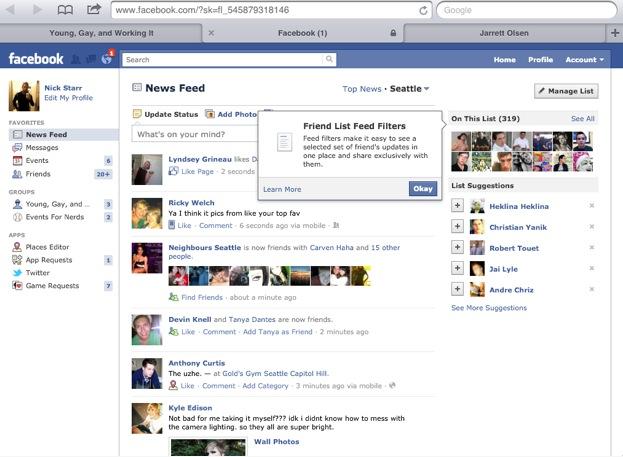Screen dimensions: 623x457
Task: Open the friend requests icon in the Facebook header
Action: pyautogui.click(x=75, y=59)
